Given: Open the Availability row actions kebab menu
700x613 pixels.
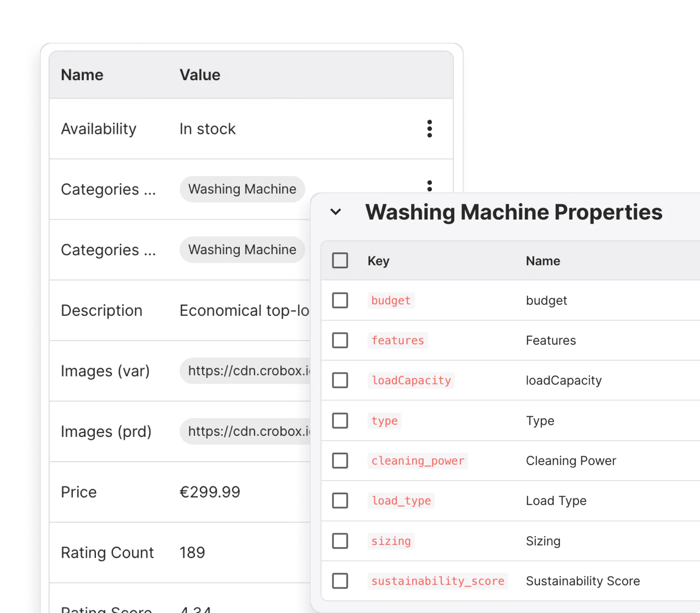Looking at the screenshot, I should [430, 129].
